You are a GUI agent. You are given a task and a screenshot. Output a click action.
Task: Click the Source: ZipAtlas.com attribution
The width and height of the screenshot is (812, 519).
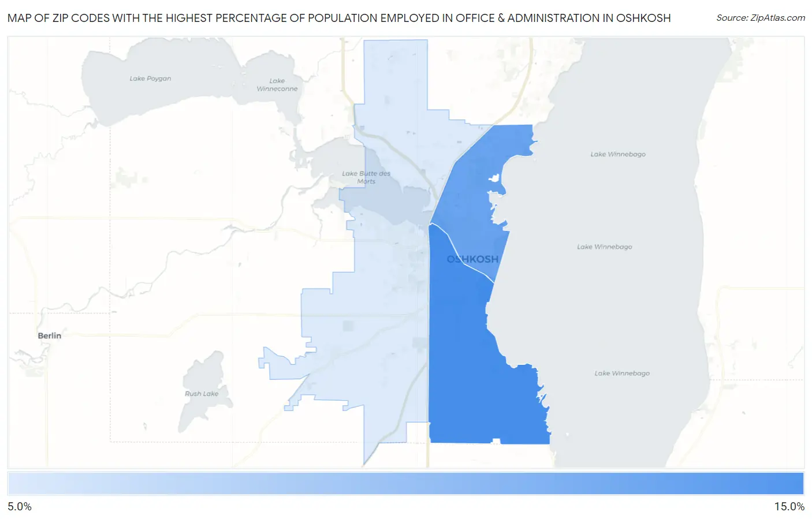(761, 18)
